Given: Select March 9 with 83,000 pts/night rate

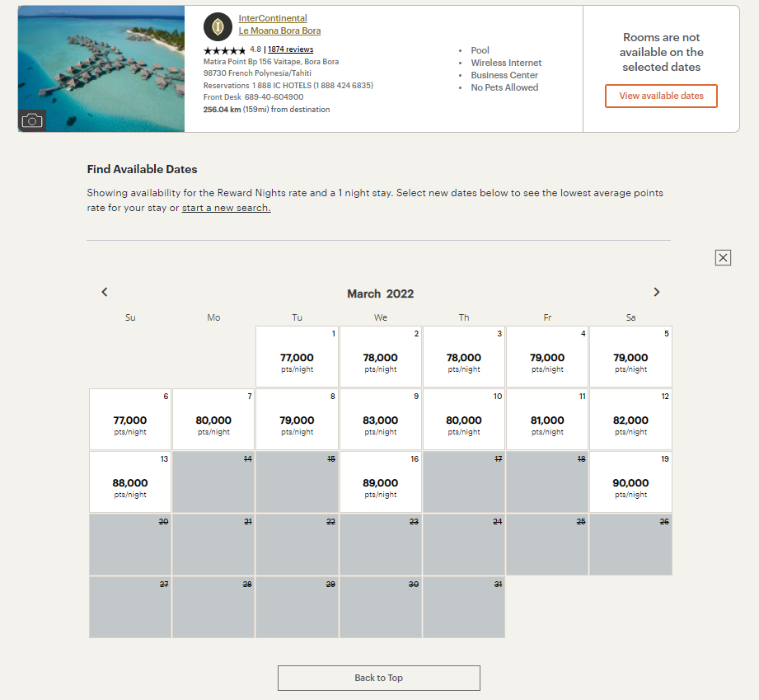Looking at the screenshot, I should point(380,419).
